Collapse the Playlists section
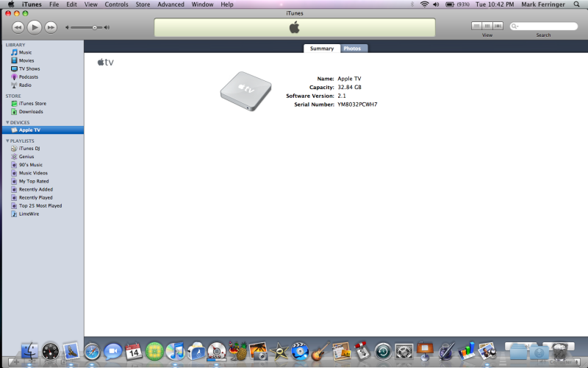This screenshot has width=588, height=368. [x=7, y=141]
